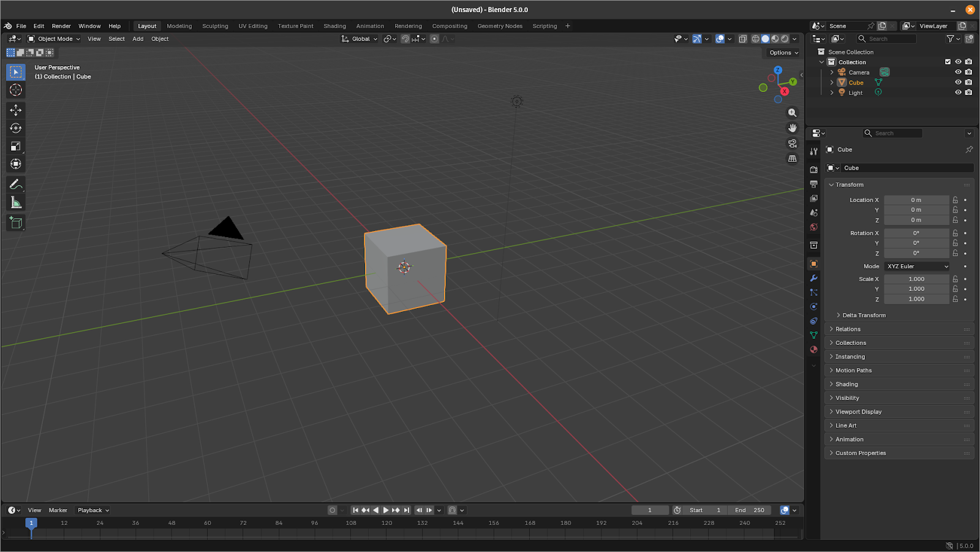Choose the Measure tool
Image resolution: width=980 pixels, height=552 pixels.
tap(16, 203)
